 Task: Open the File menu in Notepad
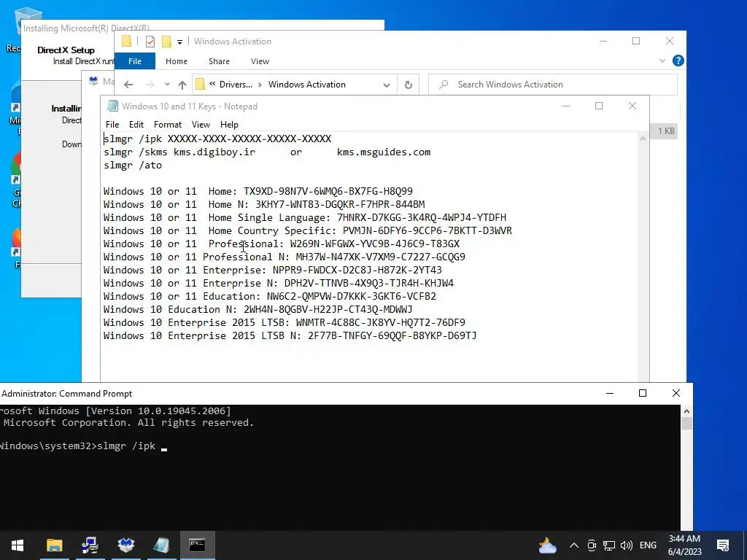click(112, 124)
